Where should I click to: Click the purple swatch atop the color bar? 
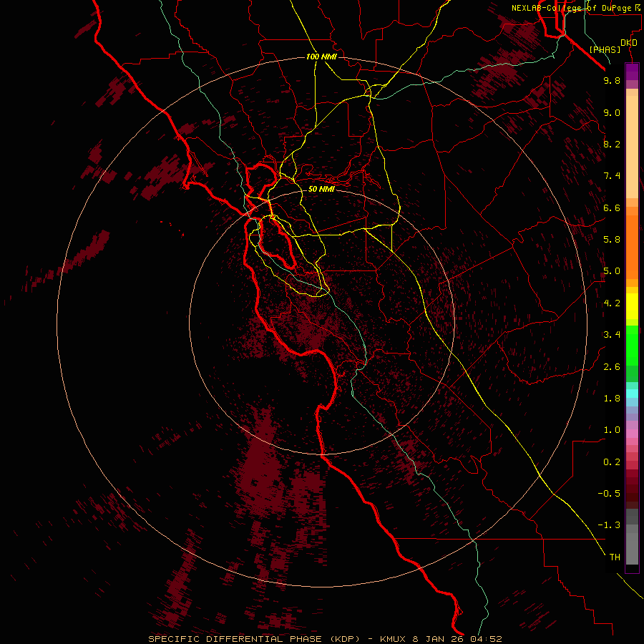click(x=632, y=72)
